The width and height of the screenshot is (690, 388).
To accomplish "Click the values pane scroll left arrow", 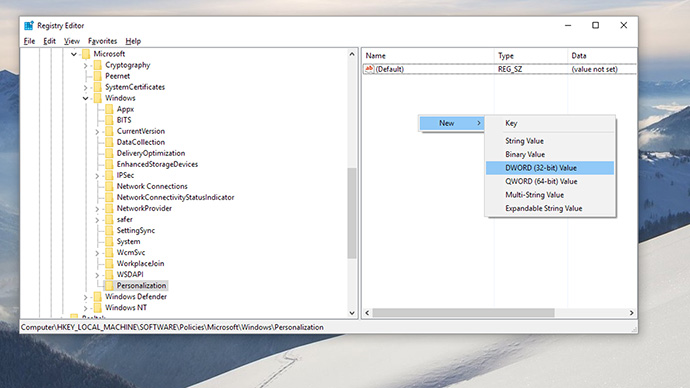I will (367, 313).
